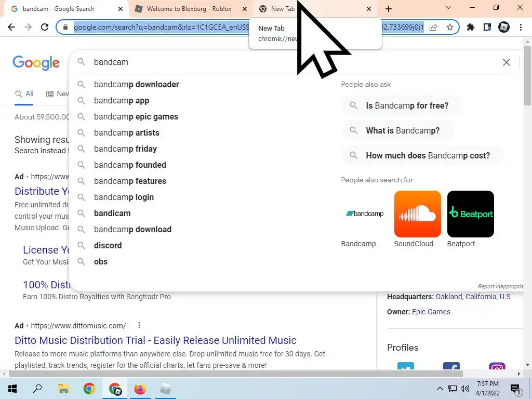Open the tab search dropdown arrow

coord(448,7)
